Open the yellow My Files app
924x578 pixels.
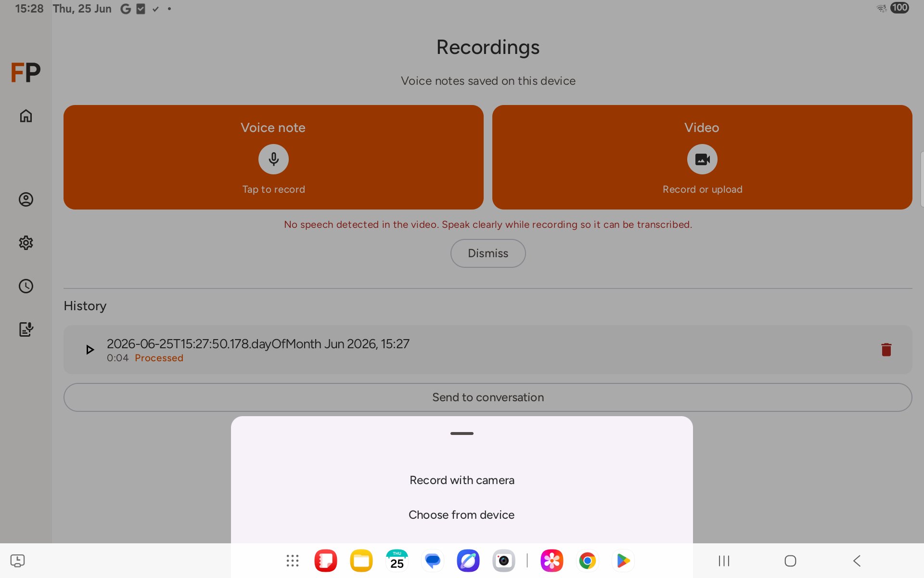coord(361,561)
